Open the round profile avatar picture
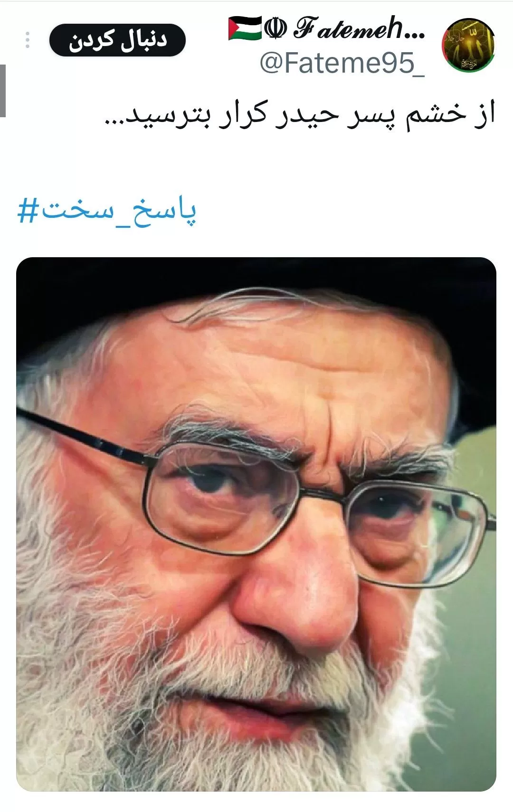Viewport: 513px width, 812px height. click(468, 45)
